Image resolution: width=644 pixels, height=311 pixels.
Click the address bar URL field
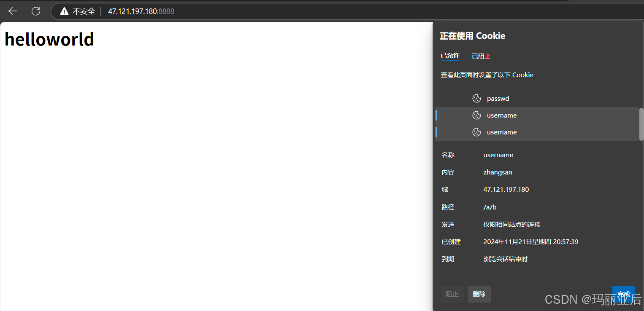click(141, 11)
